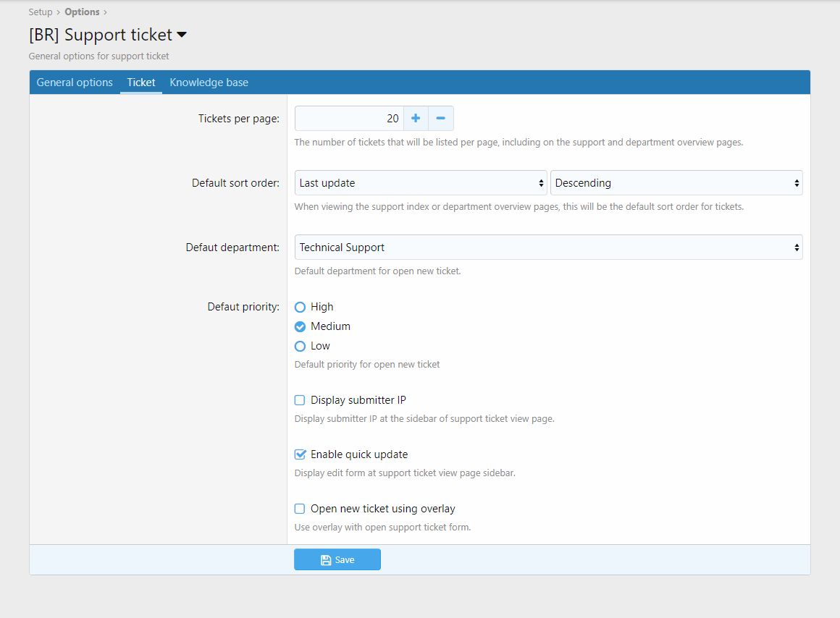Uncheck the Enable quick update checkbox
This screenshot has height=618, width=840.
click(x=300, y=454)
